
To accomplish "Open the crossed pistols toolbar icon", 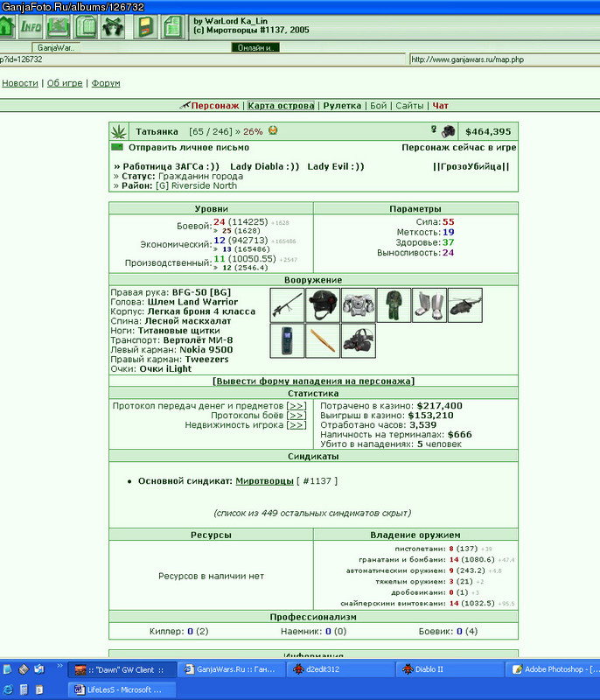I will 113,27.
